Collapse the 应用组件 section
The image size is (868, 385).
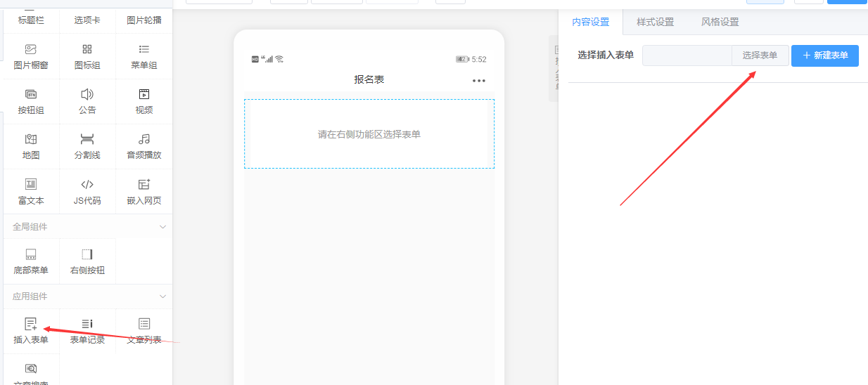point(163,296)
